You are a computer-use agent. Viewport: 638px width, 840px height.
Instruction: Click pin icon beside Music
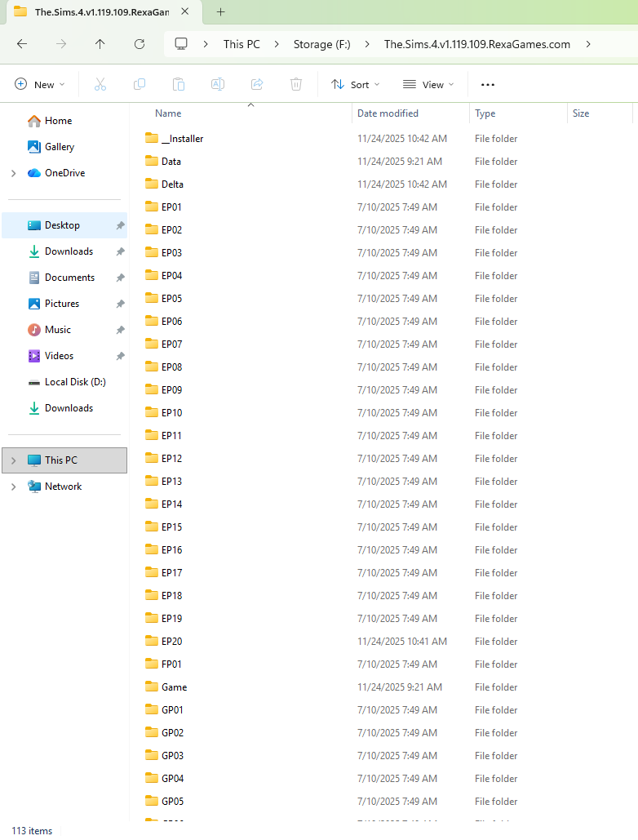tap(120, 330)
